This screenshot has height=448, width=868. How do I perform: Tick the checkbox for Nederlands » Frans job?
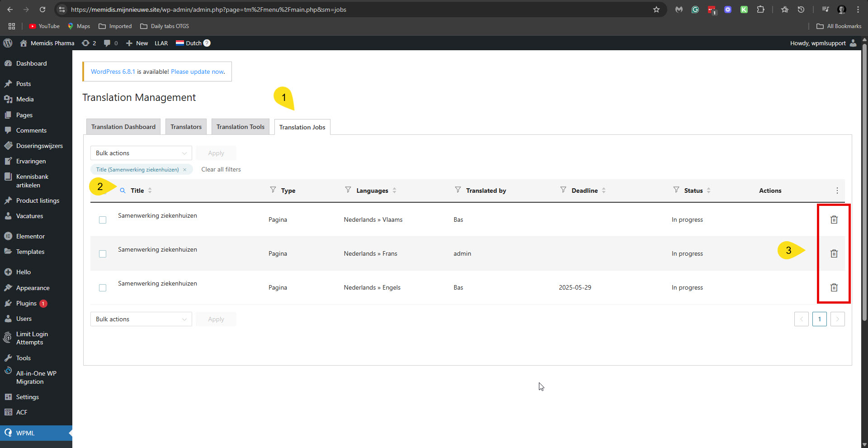103,254
